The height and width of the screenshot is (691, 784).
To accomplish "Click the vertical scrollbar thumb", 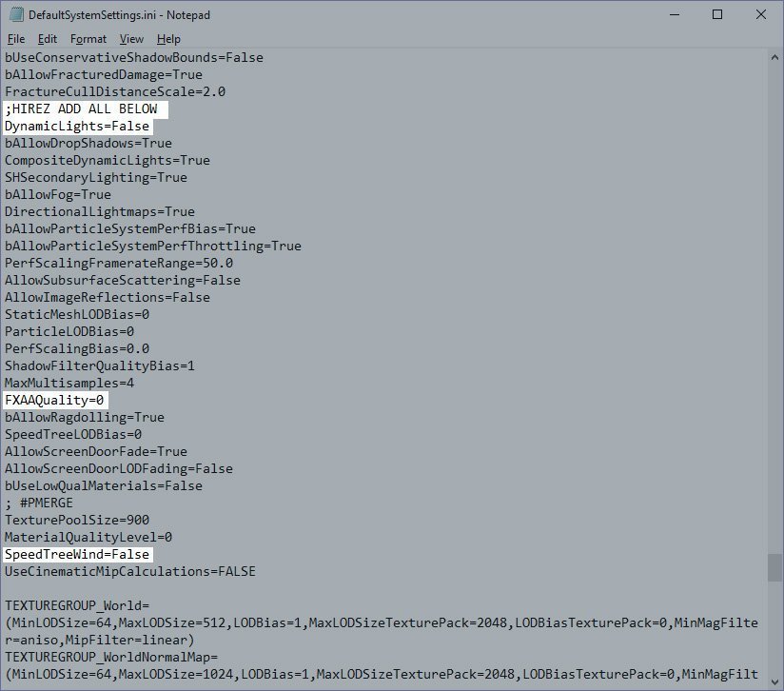I will 775,567.
